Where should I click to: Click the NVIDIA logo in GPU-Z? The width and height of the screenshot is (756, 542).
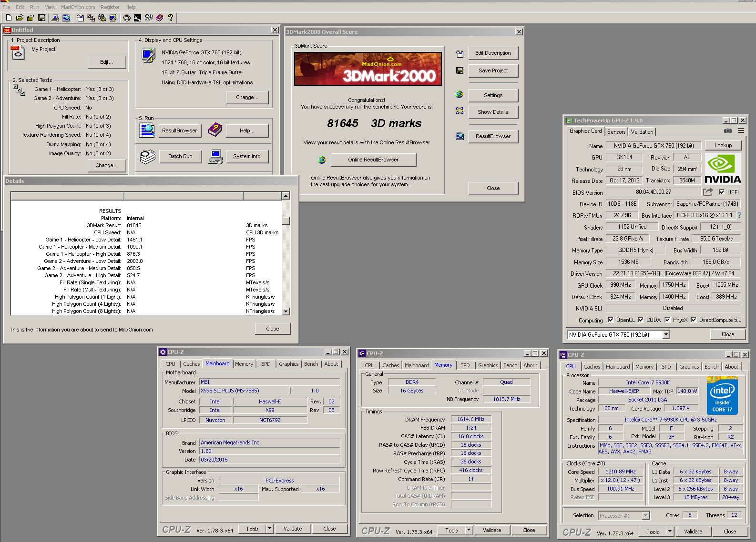point(723,169)
